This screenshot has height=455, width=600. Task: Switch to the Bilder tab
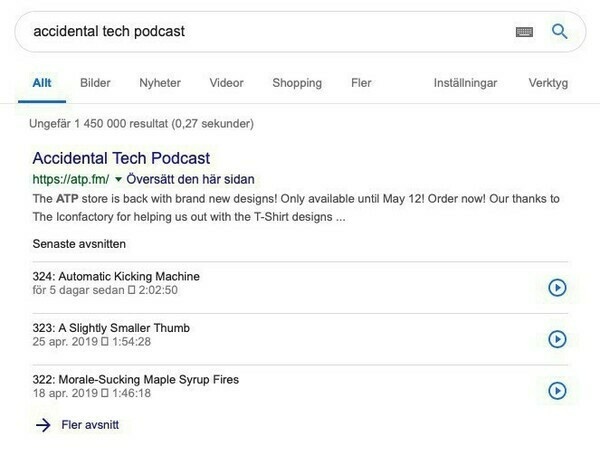tap(95, 83)
